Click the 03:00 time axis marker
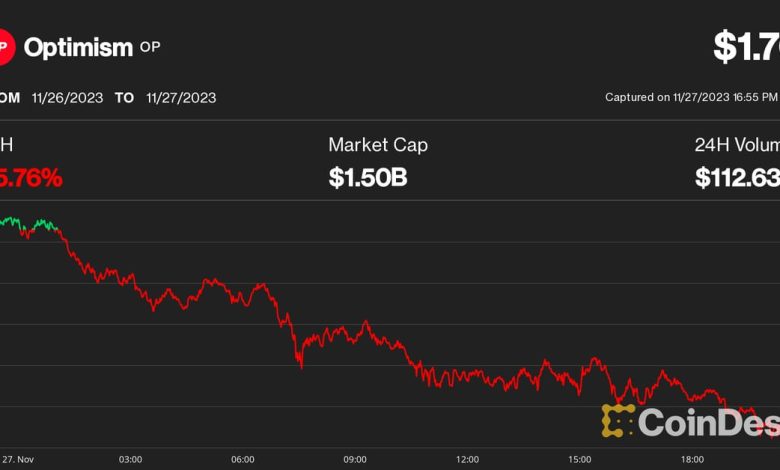780x470 pixels. tap(130, 460)
